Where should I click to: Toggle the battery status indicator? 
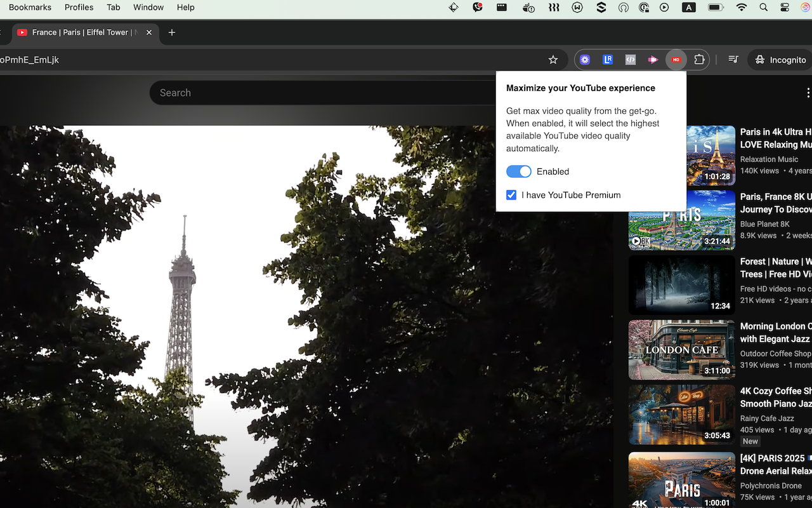coord(715,8)
